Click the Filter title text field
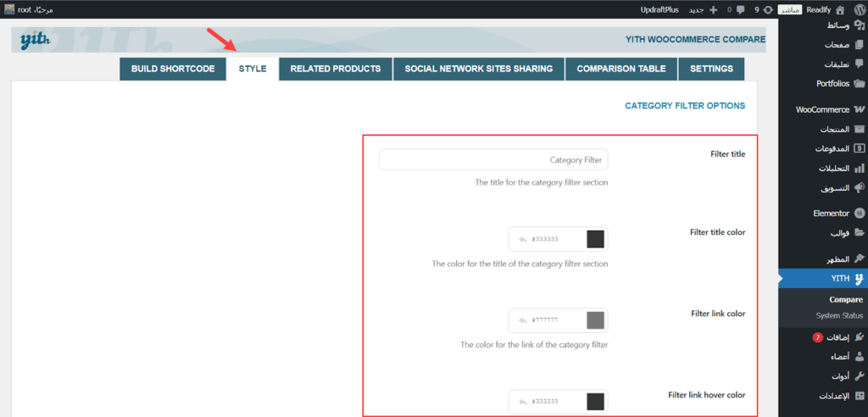Viewport: 868px width, 417px height. (x=493, y=159)
